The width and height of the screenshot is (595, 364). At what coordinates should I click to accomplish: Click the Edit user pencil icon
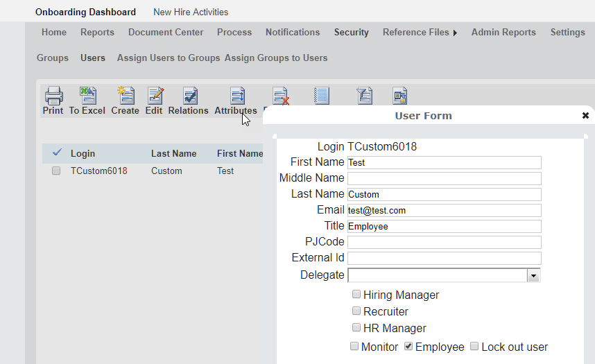pos(155,96)
